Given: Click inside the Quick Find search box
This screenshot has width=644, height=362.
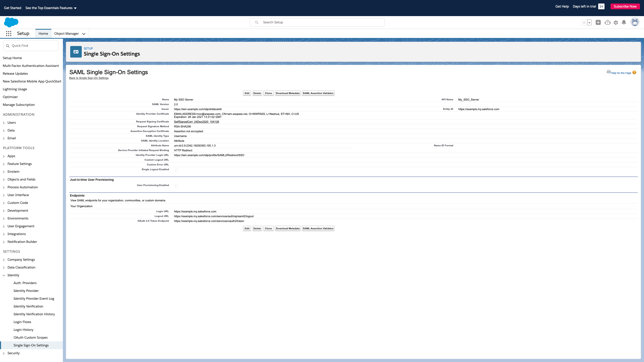Looking at the screenshot, I should pos(31,46).
